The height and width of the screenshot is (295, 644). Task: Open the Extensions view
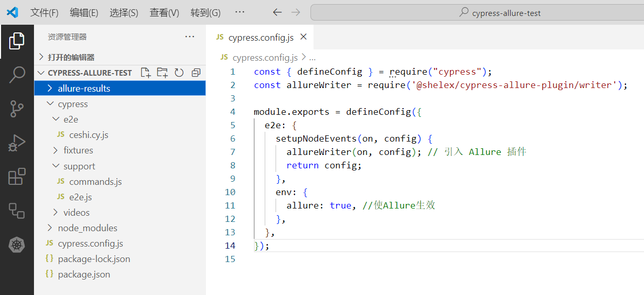[17, 177]
